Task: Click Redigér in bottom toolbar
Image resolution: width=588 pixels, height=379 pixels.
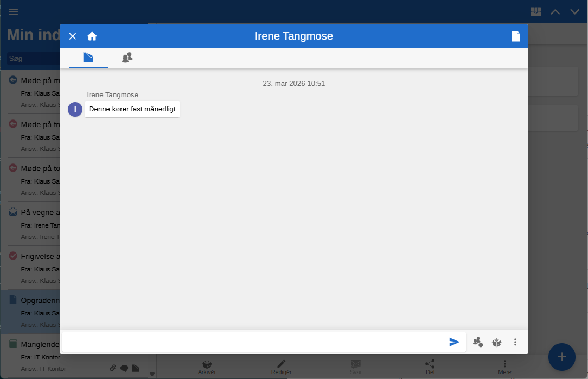Action: pos(281,367)
